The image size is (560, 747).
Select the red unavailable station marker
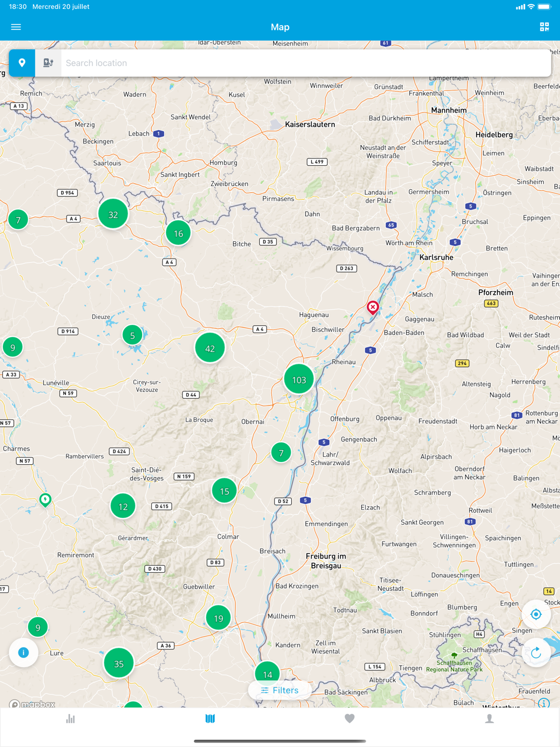click(x=372, y=307)
